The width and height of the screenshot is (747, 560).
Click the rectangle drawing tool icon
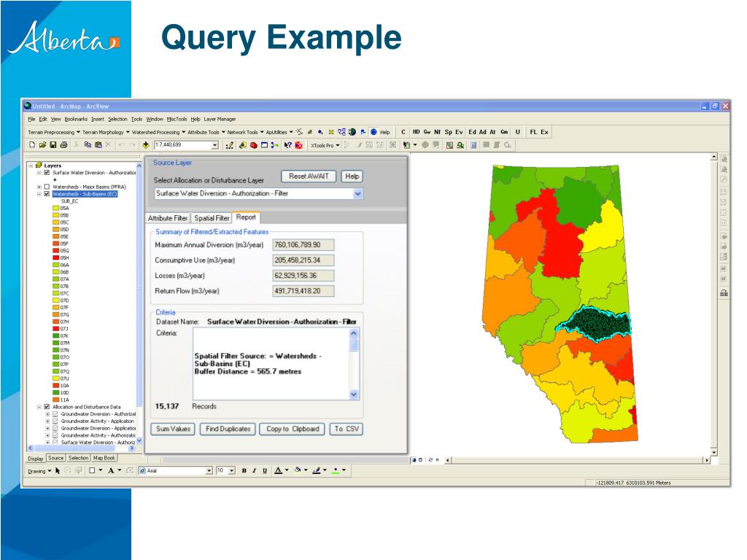(92, 470)
